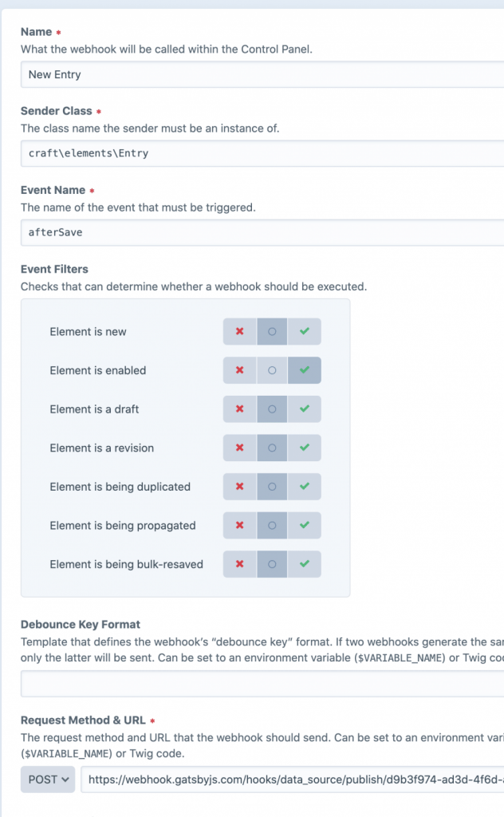The height and width of the screenshot is (817, 504).
Task: Click red X for Element is a revision
Action: [x=240, y=448]
